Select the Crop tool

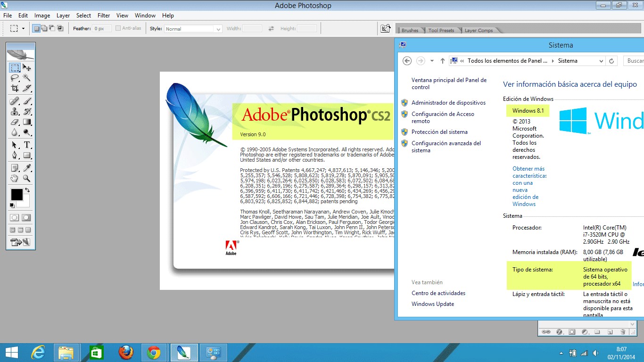(15, 89)
